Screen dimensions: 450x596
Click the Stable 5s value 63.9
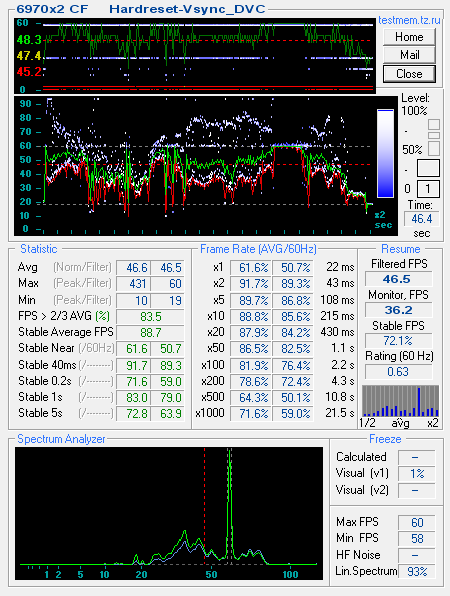167,413
